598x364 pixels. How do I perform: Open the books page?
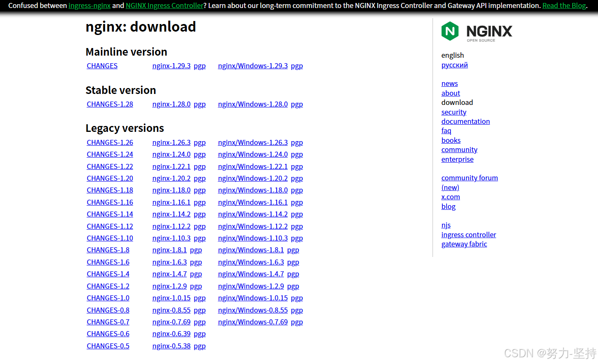[x=451, y=140]
